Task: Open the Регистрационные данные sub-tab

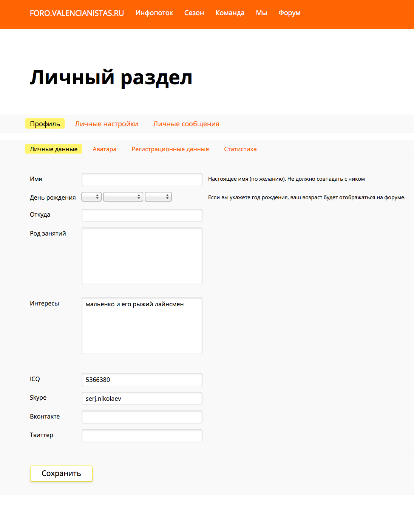Action: tap(170, 149)
